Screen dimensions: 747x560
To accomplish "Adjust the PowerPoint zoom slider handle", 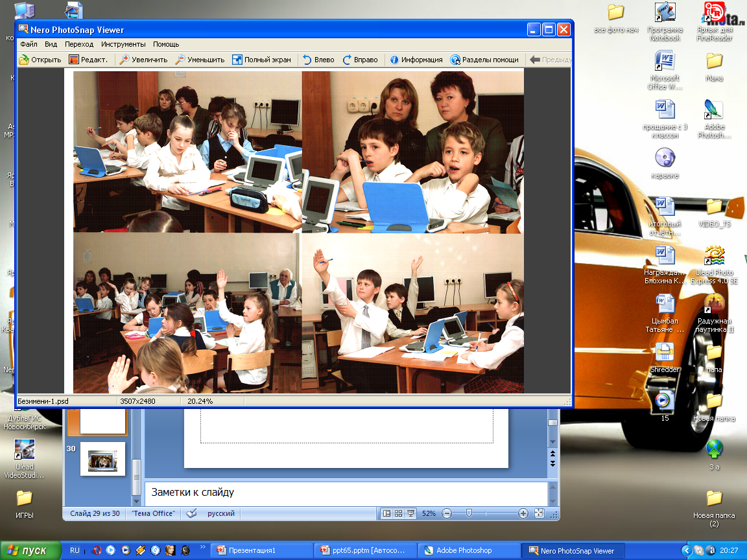I will point(468,513).
